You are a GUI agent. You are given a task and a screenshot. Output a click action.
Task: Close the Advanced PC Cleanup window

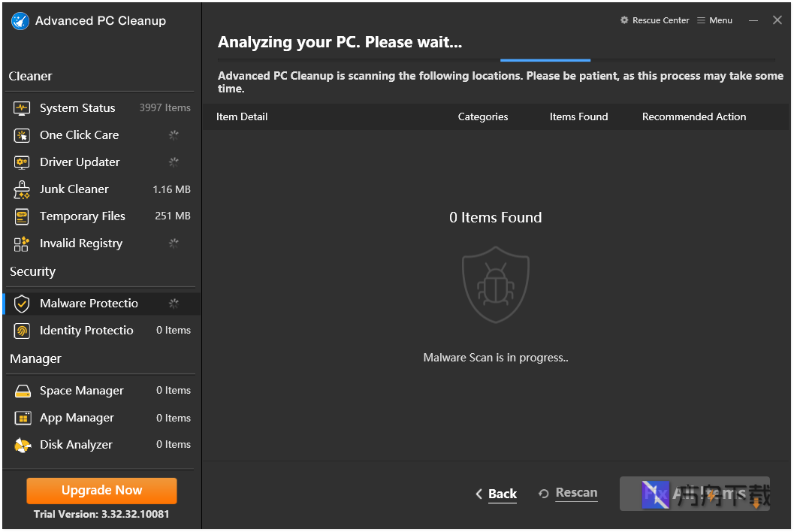tap(777, 20)
